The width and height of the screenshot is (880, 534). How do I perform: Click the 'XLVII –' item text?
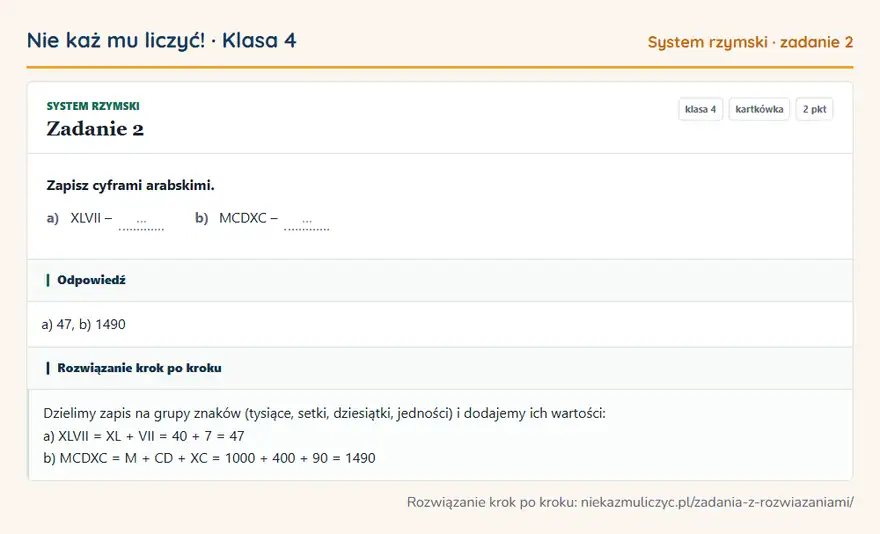pyautogui.click(x=91, y=218)
